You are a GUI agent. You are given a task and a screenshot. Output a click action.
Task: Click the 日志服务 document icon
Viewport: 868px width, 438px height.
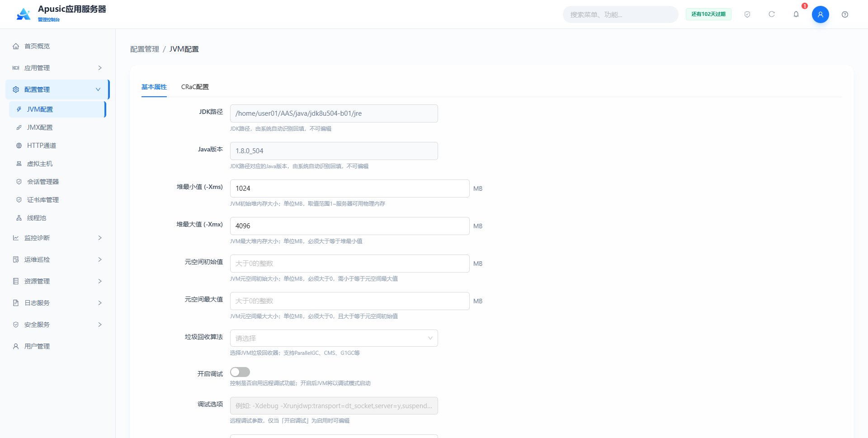pyautogui.click(x=16, y=303)
